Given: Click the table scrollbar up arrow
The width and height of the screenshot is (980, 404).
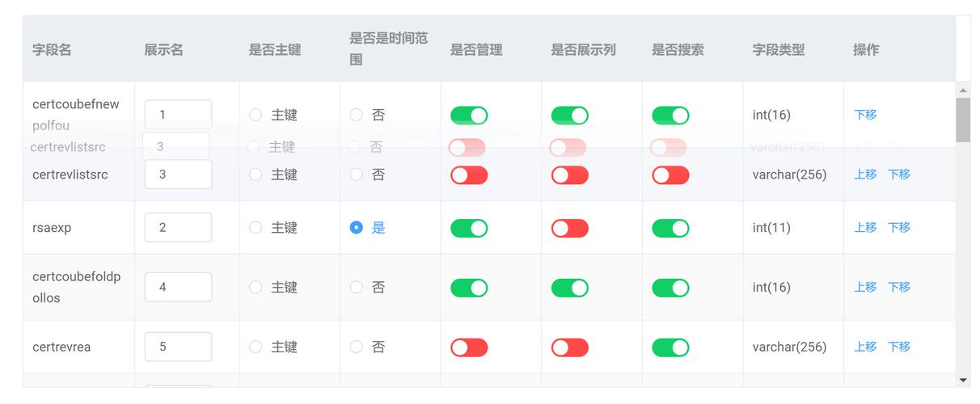Looking at the screenshot, I should point(963,90).
